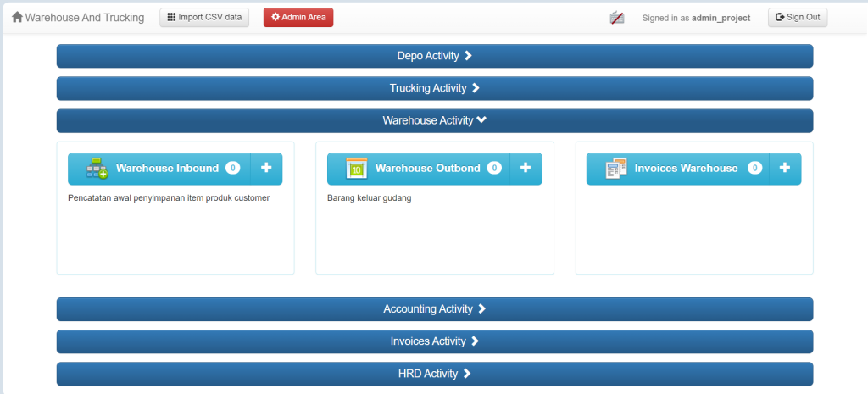
Task: Click the crossed-out news icon in navbar
Action: (x=617, y=18)
